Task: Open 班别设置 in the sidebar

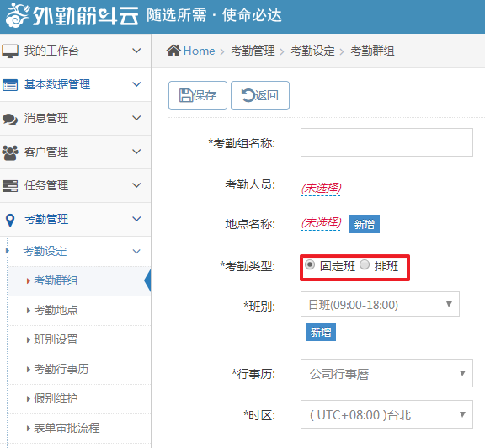Action: point(56,339)
